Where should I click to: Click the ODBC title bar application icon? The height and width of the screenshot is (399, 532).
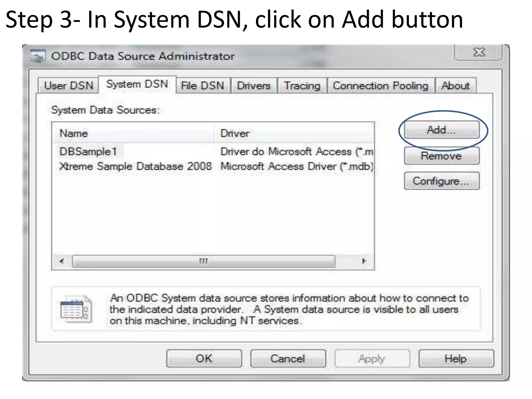coord(38,56)
